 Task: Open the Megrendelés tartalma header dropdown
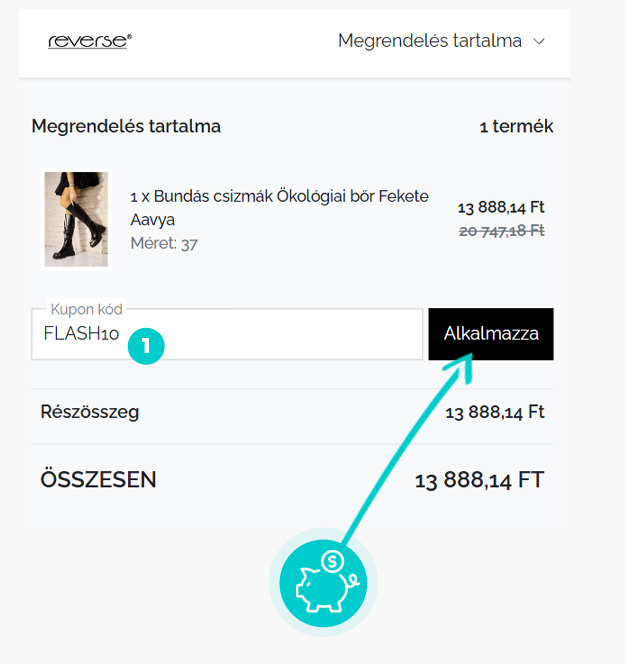click(x=430, y=41)
